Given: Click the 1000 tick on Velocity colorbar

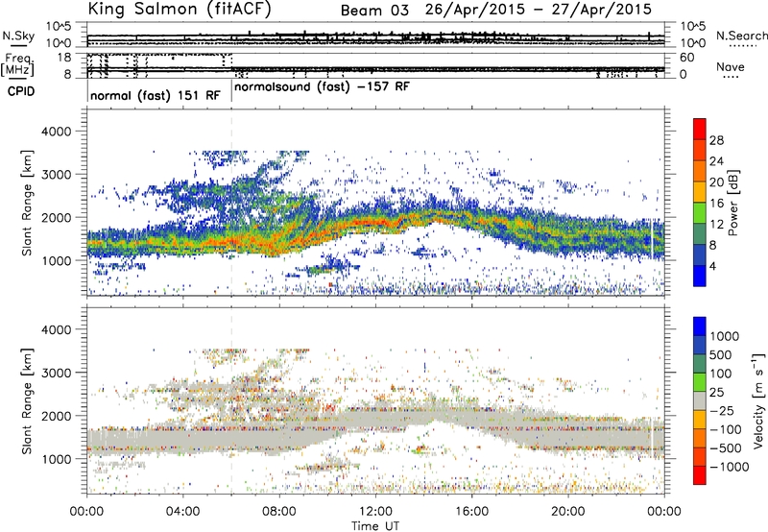Looking at the screenshot, I should (x=725, y=336).
